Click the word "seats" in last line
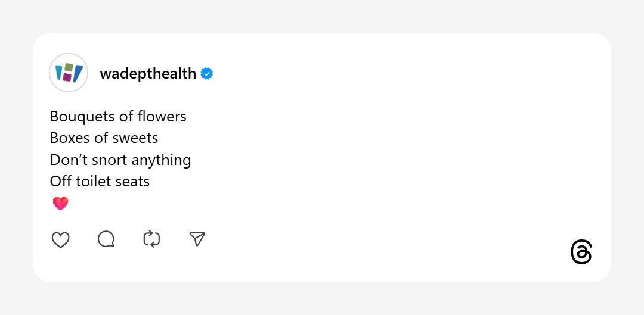 (x=134, y=182)
